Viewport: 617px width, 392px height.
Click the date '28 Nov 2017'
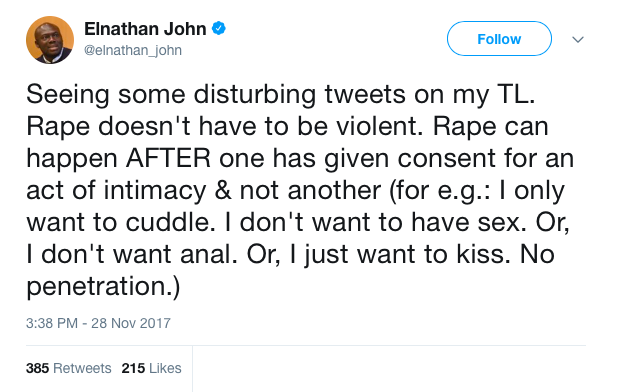tap(131, 323)
